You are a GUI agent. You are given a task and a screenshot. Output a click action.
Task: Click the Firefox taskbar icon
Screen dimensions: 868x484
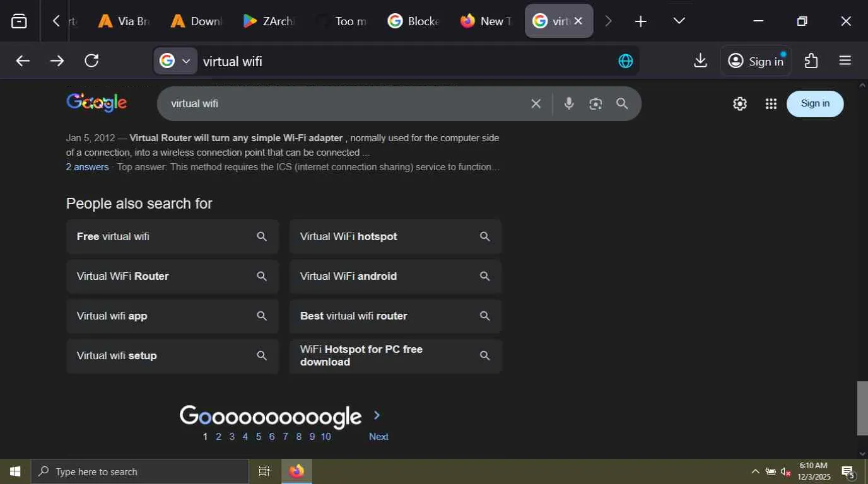coord(296,471)
